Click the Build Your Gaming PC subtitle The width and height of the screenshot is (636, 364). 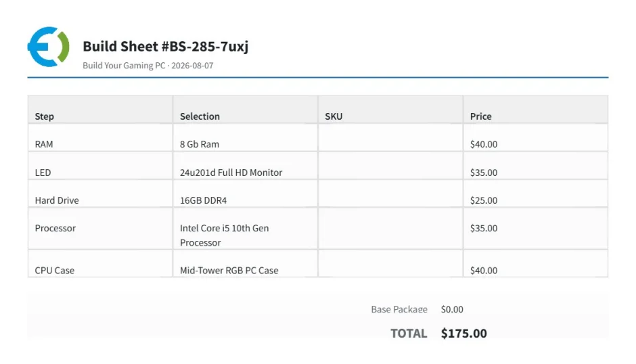148,66
